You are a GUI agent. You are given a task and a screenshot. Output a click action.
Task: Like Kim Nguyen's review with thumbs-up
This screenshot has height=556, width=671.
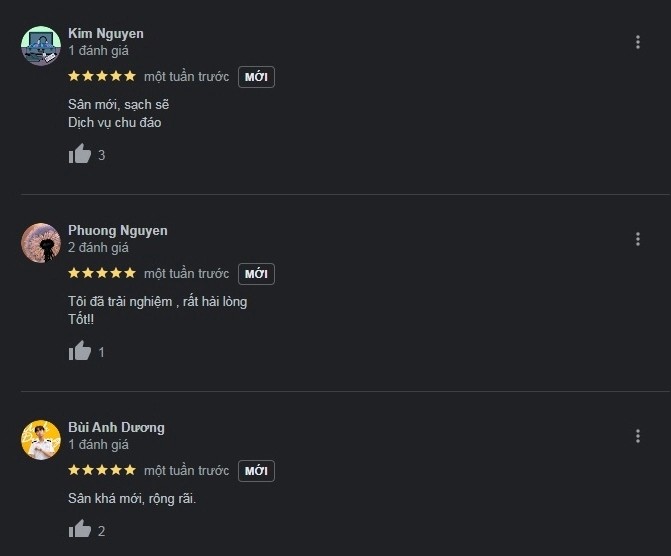[x=80, y=154]
